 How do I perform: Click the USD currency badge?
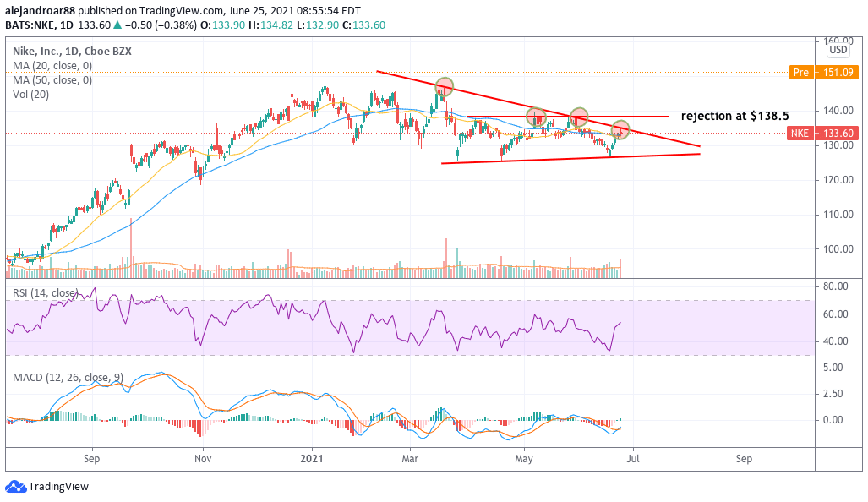pyautogui.click(x=838, y=50)
